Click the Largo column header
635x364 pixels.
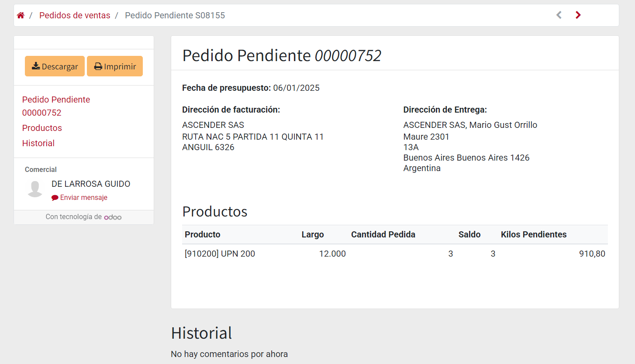pos(313,234)
